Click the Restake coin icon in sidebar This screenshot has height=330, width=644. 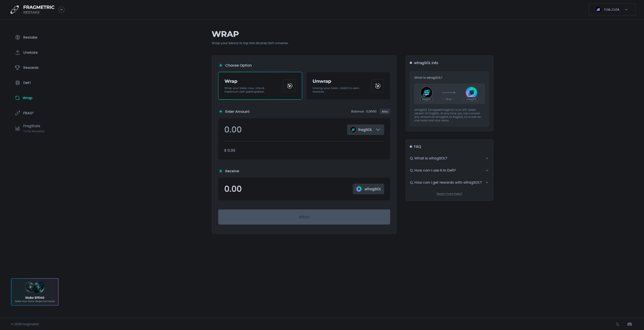point(17,37)
